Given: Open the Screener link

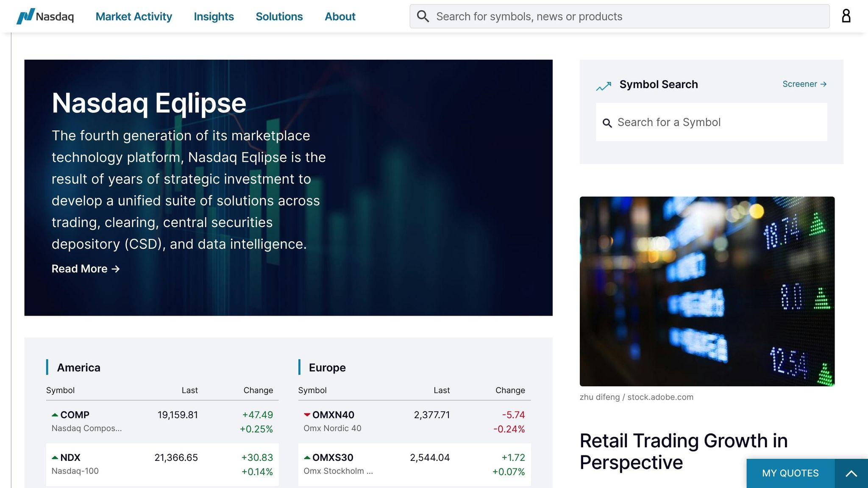Looking at the screenshot, I should coord(804,84).
